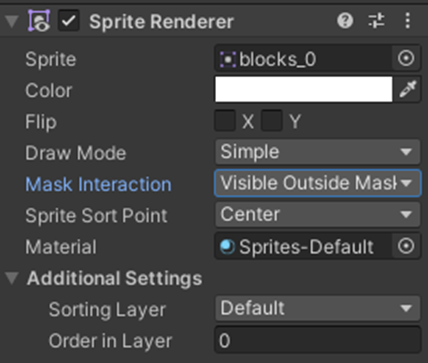The image size is (428, 363).
Task: Open the Draw Mode dropdown
Action: click(x=318, y=152)
